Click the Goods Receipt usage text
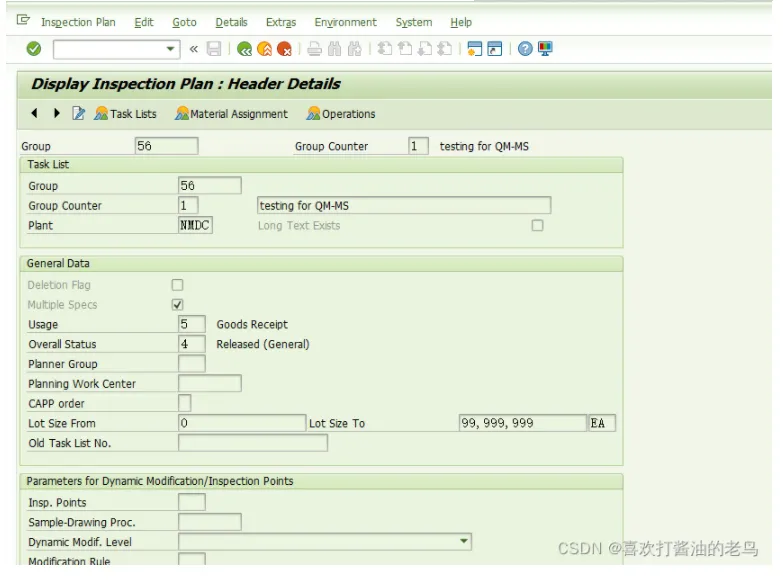 (x=252, y=324)
